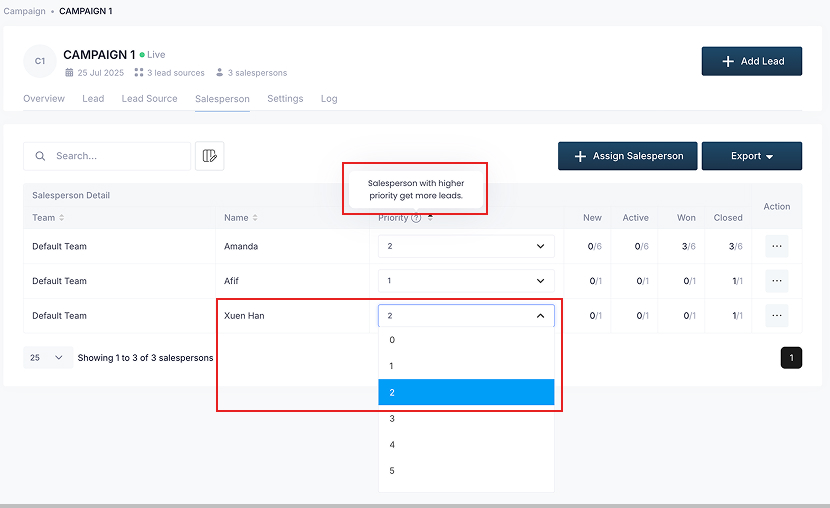Click the Closed column header
Image resolution: width=830 pixels, height=508 pixels.
point(728,217)
